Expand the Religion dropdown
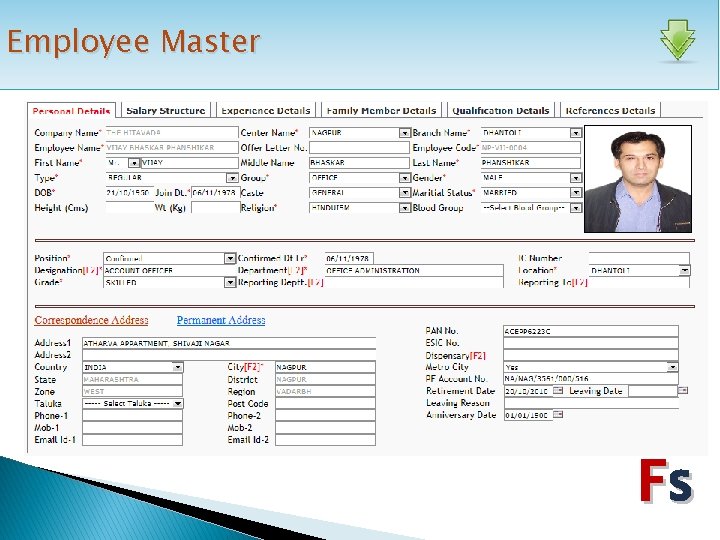720x540 pixels. (404, 208)
